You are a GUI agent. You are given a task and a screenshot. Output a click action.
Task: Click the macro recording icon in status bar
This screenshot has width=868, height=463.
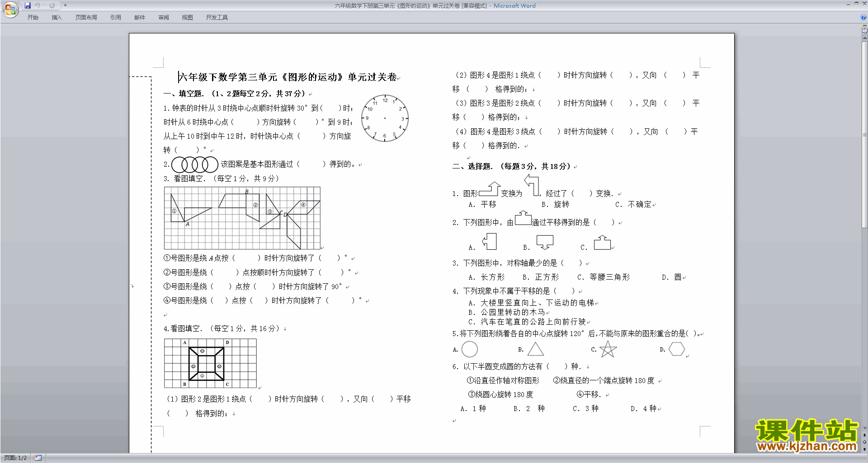38,458
